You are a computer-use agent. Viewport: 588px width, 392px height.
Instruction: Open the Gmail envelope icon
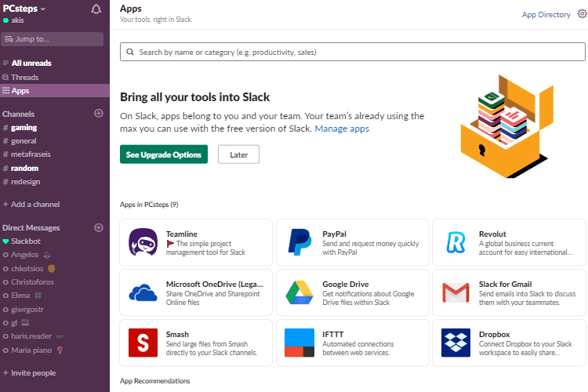point(456,292)
